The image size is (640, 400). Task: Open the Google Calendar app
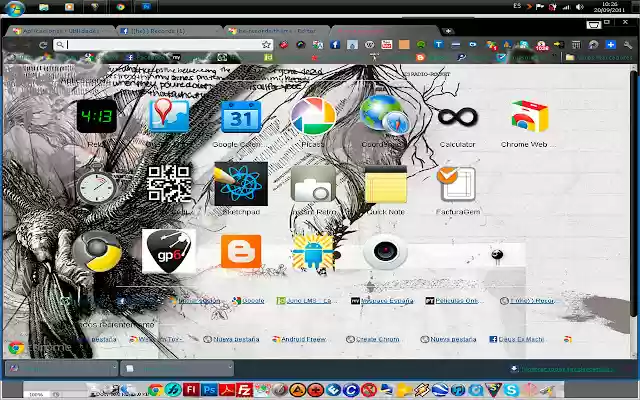(x=241, y=117)
